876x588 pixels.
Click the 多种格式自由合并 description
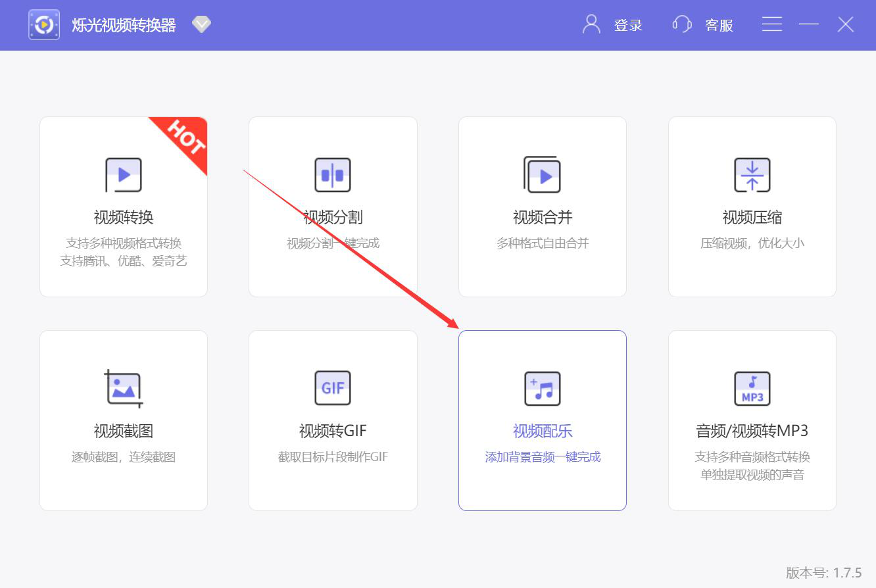(543, 243)
